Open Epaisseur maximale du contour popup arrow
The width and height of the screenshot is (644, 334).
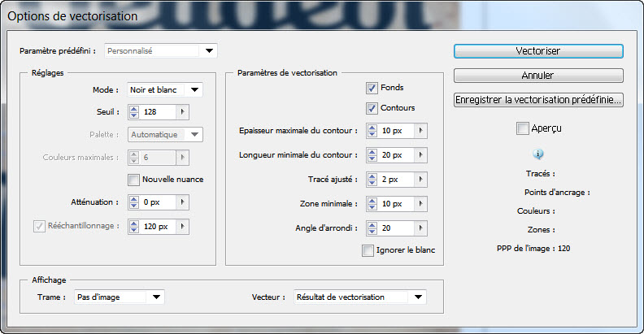[421, 131]
